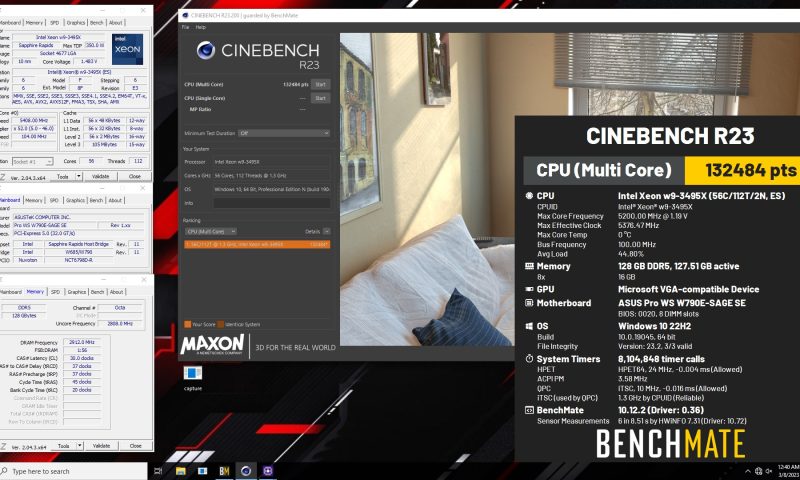Image resolution: width=800 pixels, height=480 pixels.
Task: Click the Cinebench sphere logo in header
Action: tap(206, 50)
